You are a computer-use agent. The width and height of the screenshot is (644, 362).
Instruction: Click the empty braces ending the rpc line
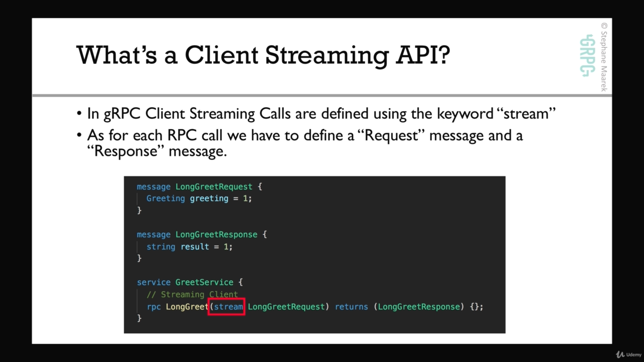click(474, 307)
